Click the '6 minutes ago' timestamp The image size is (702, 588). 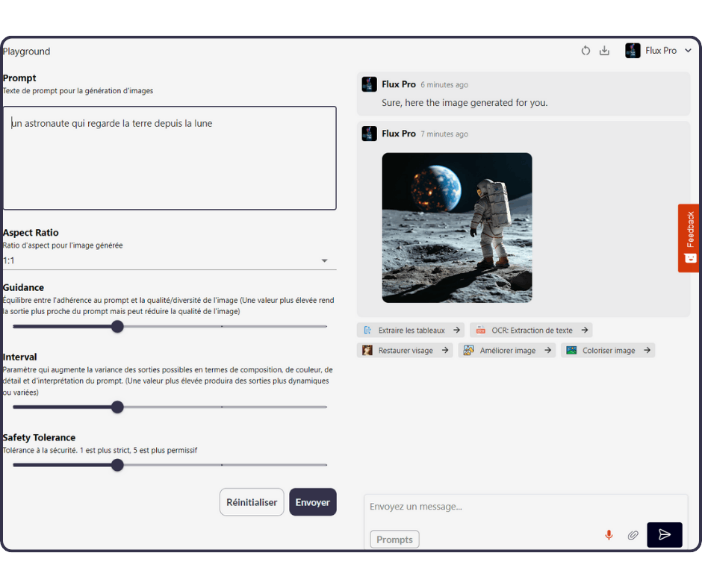click(x=444, y=84)
